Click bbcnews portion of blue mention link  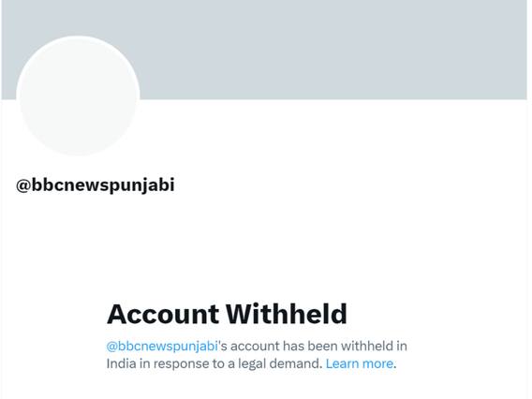click(x=145, y=347)
